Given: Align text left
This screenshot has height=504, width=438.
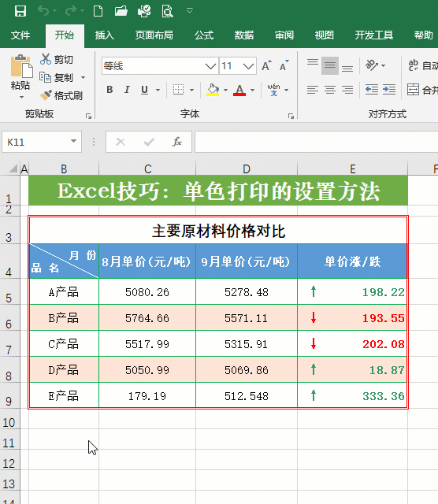Looking at the screenshot, I should click(x=313, y=90).
